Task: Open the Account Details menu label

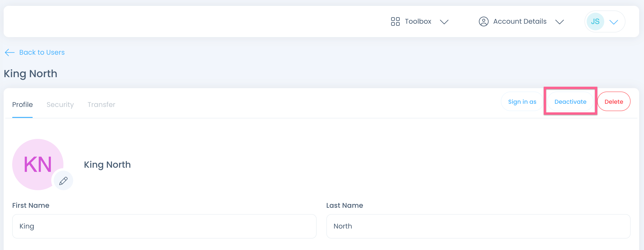Action: 520,21
